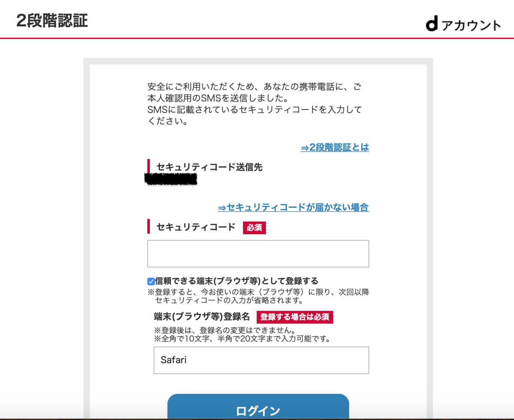Click the arrow symbol before セキュリティコードが届かない場合
Screen dimensions: 514x420
click(x=221, y=207)
